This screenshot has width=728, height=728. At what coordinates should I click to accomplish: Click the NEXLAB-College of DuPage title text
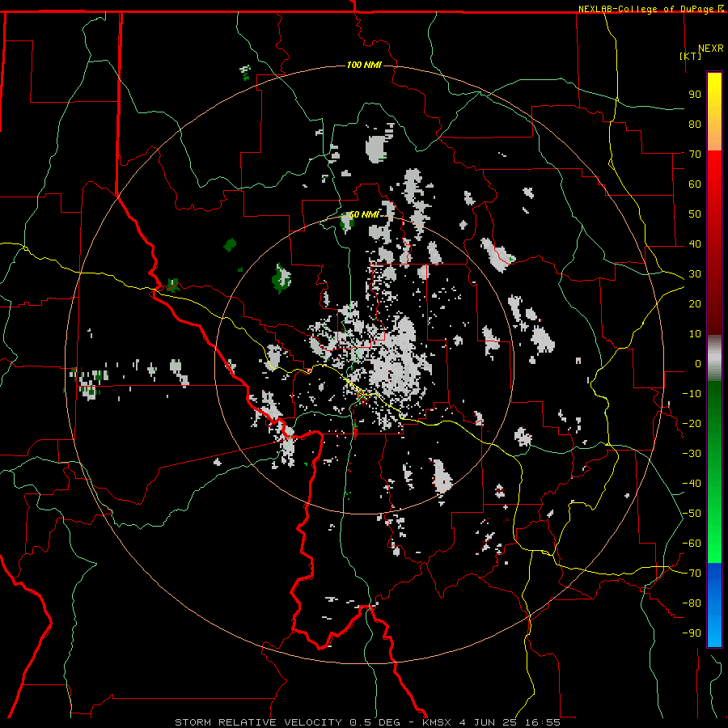click(647, 9)
